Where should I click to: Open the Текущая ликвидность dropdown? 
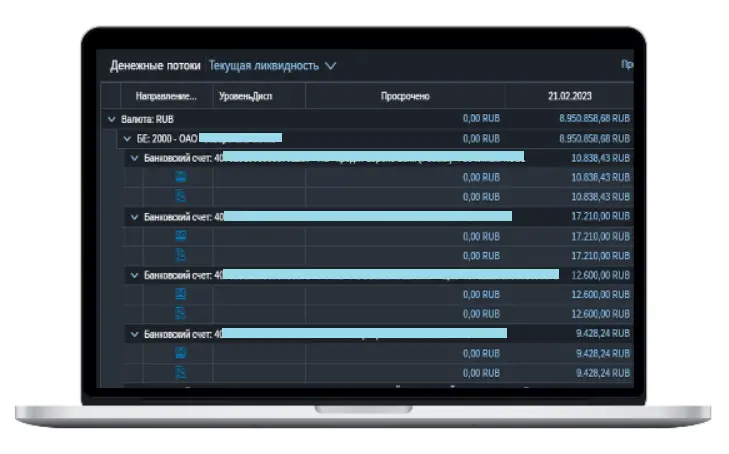[x=272, y=66]
